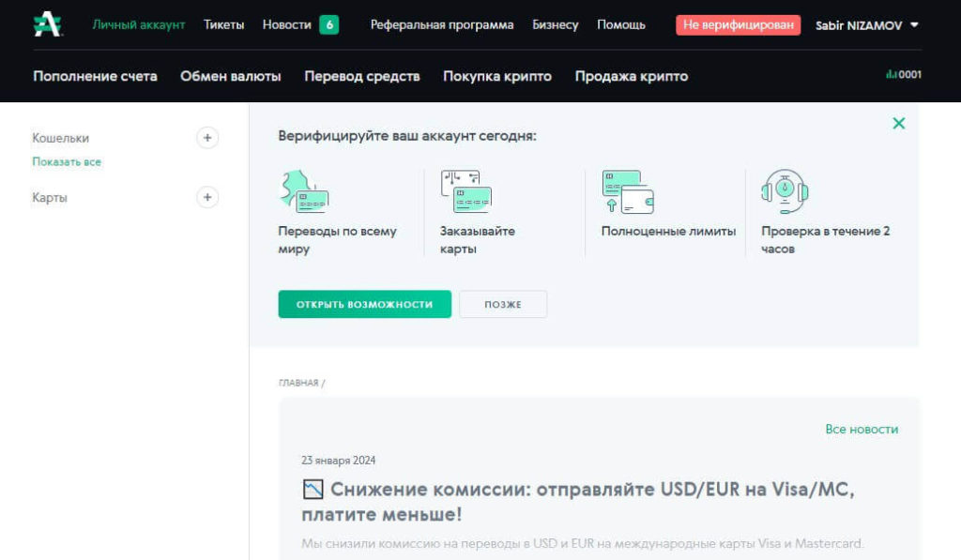The width and height of the screenshot is (961, 560).
Task: Click the 'Проверка в течение 2 часов' headset icon
Action: 784,190
